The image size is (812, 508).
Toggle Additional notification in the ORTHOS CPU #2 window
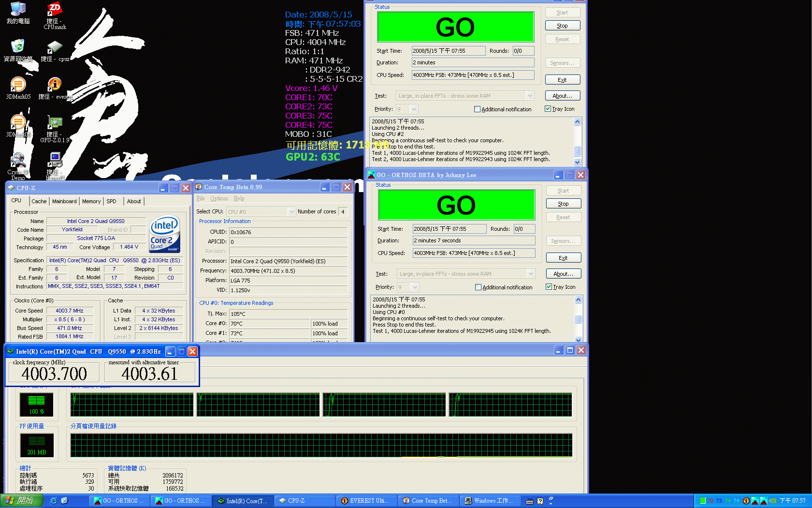point(503,109)
